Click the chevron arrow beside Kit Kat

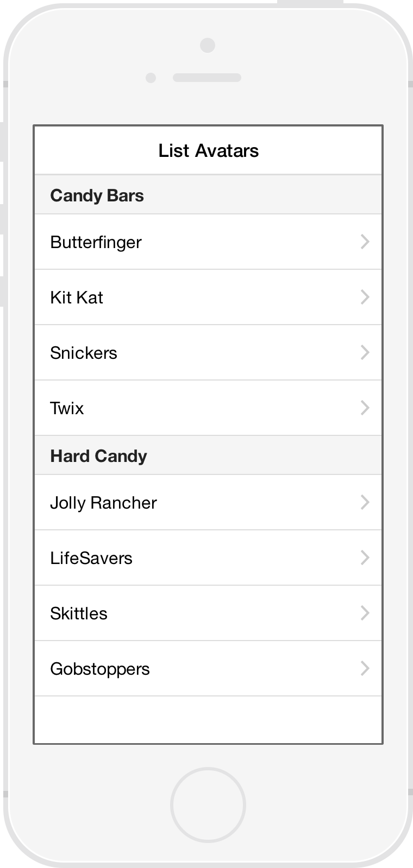click(x=365, y=297)
